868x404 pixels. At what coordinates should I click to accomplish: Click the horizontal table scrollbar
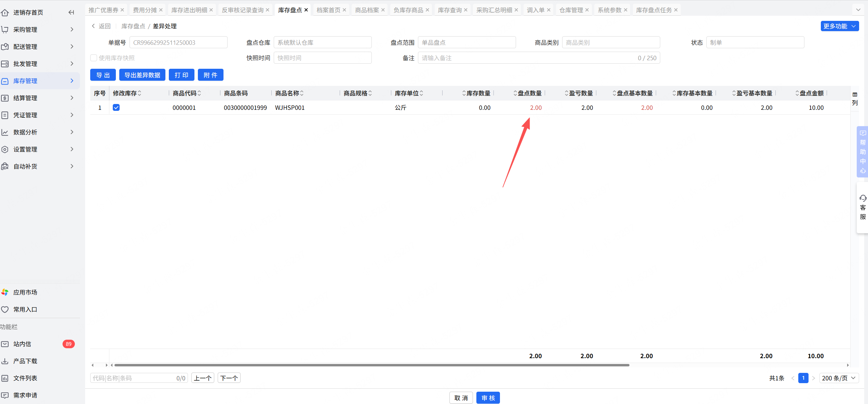click(371, 365)
